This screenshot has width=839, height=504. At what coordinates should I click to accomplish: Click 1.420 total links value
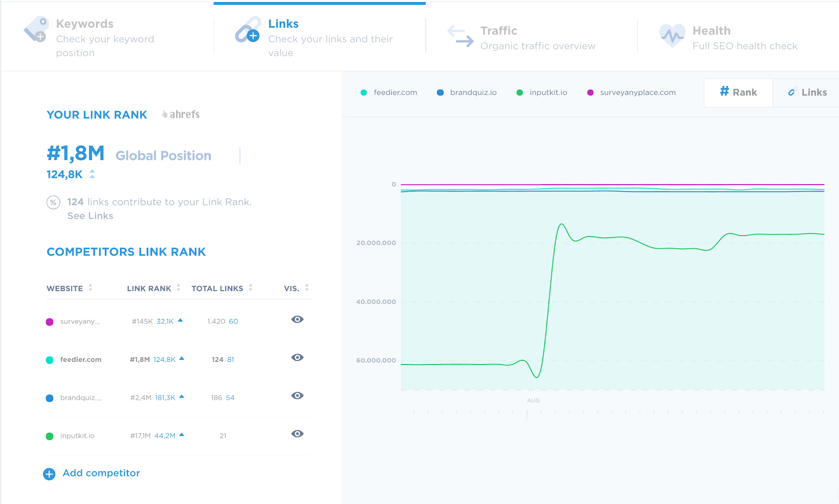[216, 321]
